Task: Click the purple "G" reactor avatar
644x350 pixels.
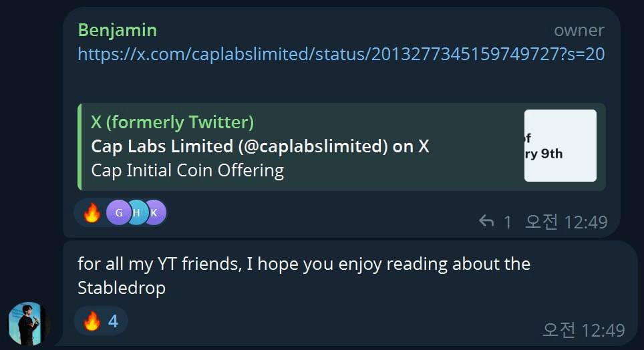Action: (x=118, y=214)
